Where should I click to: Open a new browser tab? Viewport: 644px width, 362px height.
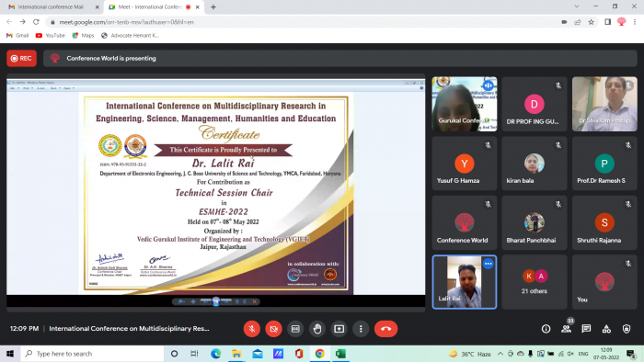213,7
